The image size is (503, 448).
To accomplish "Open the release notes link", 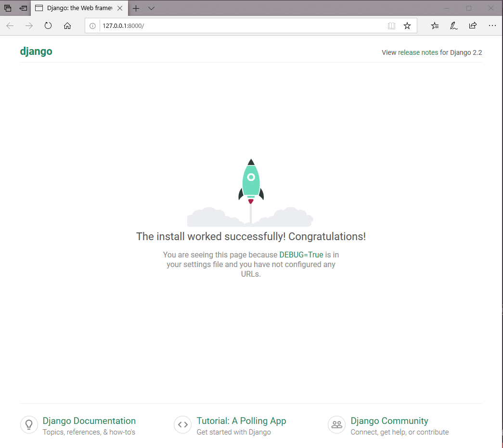I will pyautogui.click(x=418, y=52).
